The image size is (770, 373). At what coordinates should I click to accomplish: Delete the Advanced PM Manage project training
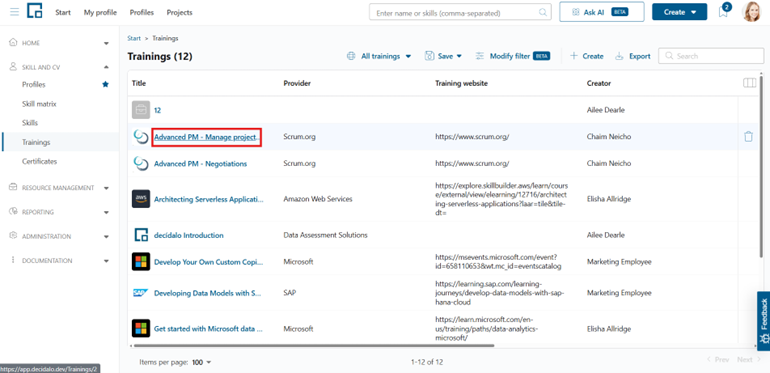pyautogui.click(x=748, y=136)
